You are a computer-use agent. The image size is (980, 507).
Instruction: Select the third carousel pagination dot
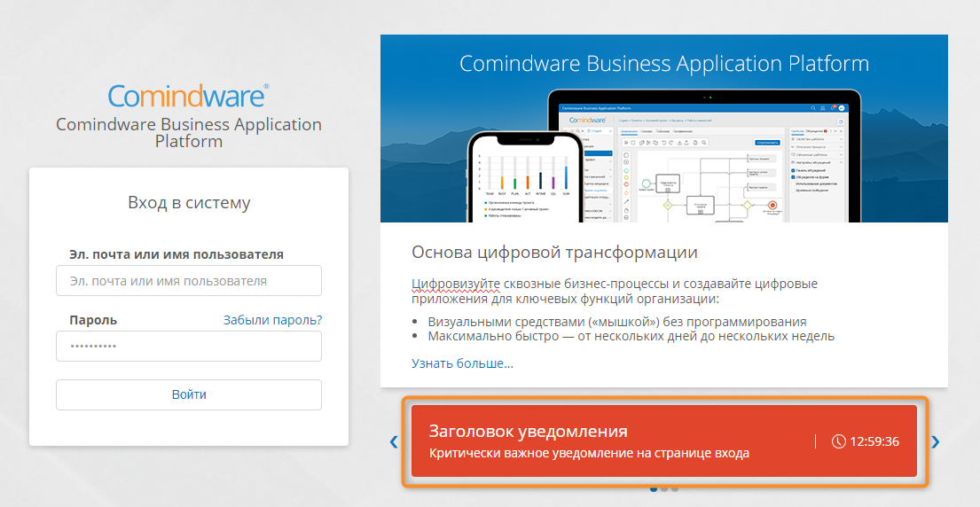[674, 489]
